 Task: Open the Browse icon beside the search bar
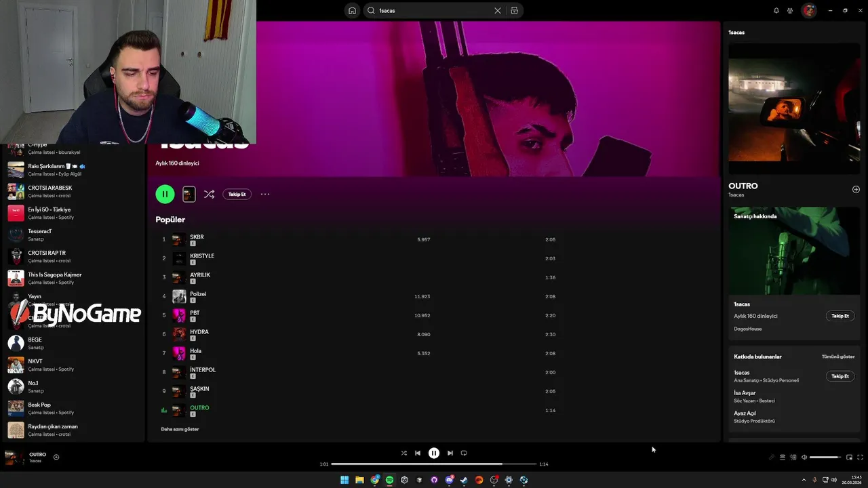tap(514, 11)
